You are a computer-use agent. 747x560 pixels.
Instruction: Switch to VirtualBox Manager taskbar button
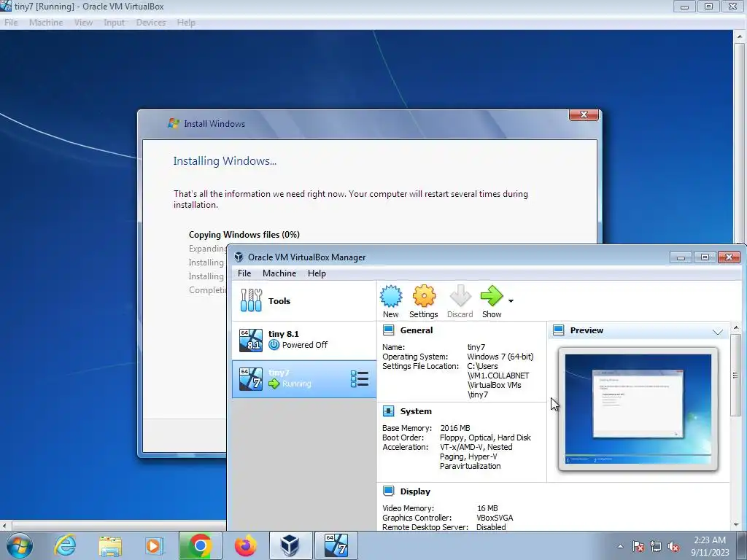tap(290, 545)
